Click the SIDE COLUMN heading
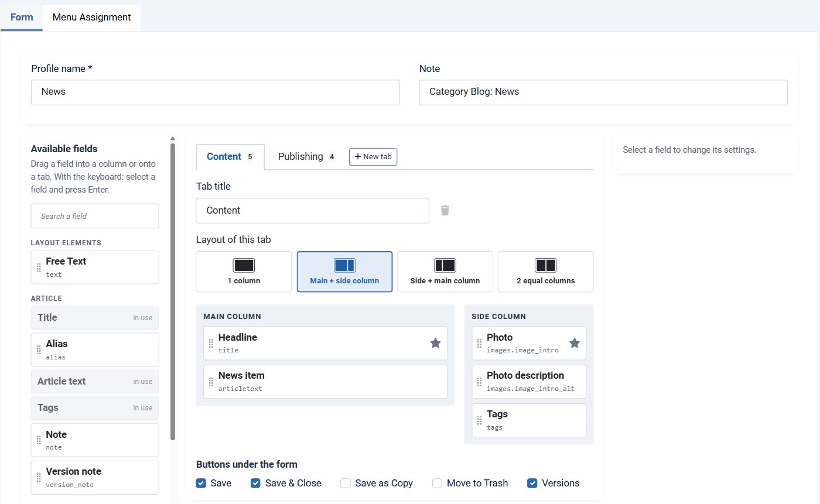820x504 pixels. (499, 317)
